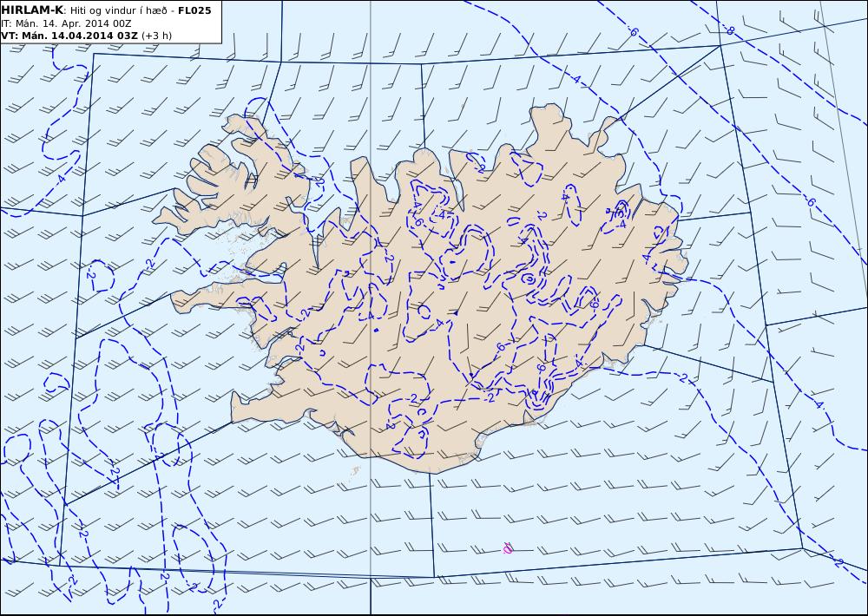Viewport: 868px width, 616px height.
Task: Click the 'Hiti og vindur í hæð' title text
Action: pos(118,10)
